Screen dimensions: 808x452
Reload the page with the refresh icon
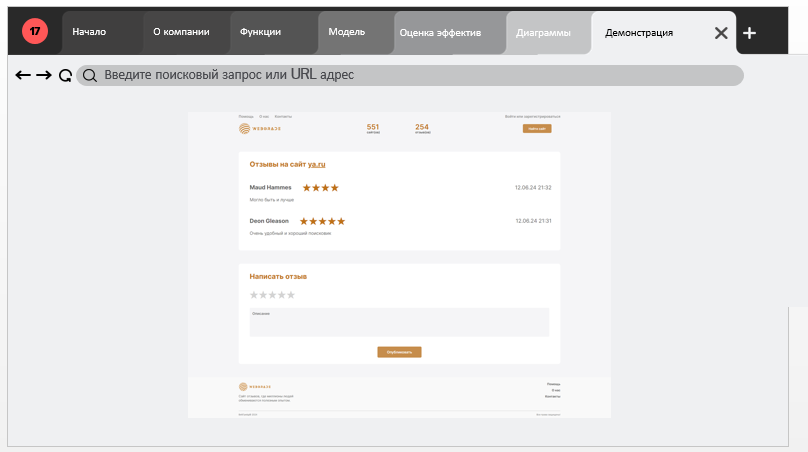[x=65, y=76]
